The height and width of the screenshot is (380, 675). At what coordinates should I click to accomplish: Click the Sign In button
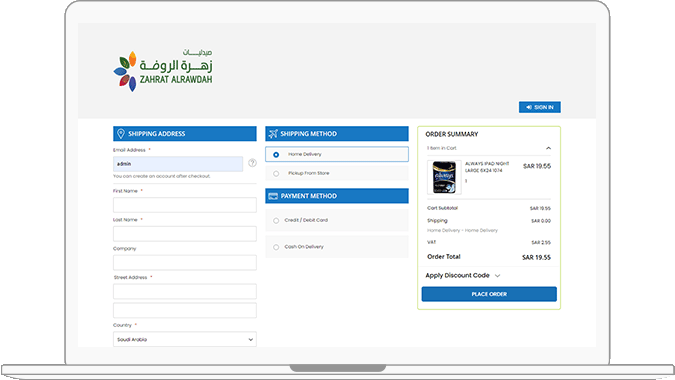point(539,107)
